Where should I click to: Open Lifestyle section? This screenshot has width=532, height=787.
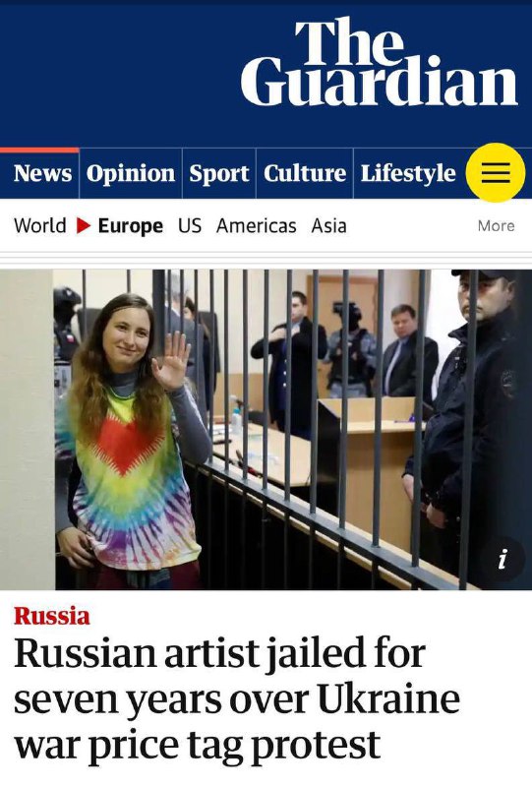pyautogui.click(x=408, y=174)
